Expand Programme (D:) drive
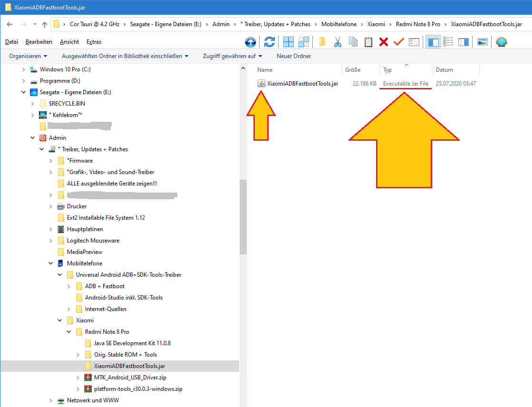 (23, 81)
